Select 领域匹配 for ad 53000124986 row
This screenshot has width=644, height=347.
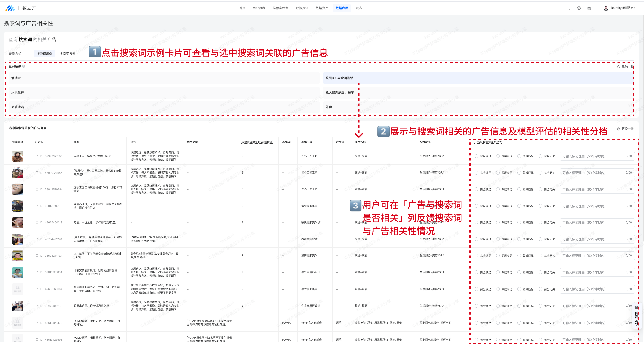(x=519, y=173)
